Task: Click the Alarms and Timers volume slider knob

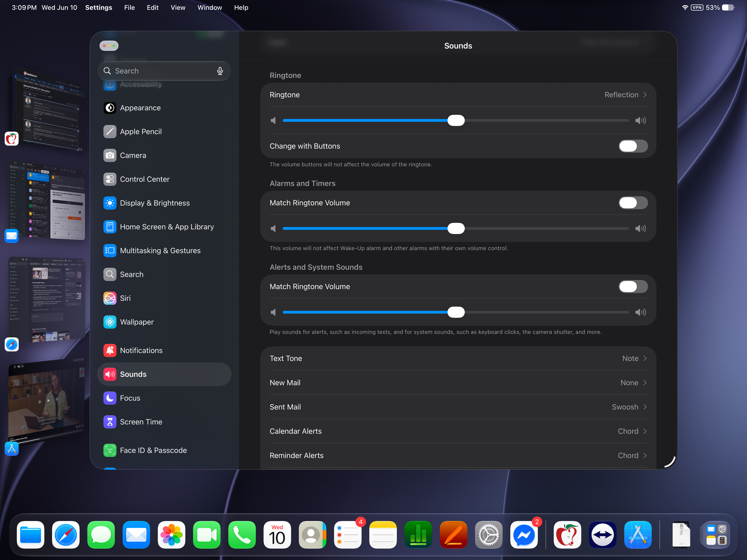Action: tap(456, 228)
